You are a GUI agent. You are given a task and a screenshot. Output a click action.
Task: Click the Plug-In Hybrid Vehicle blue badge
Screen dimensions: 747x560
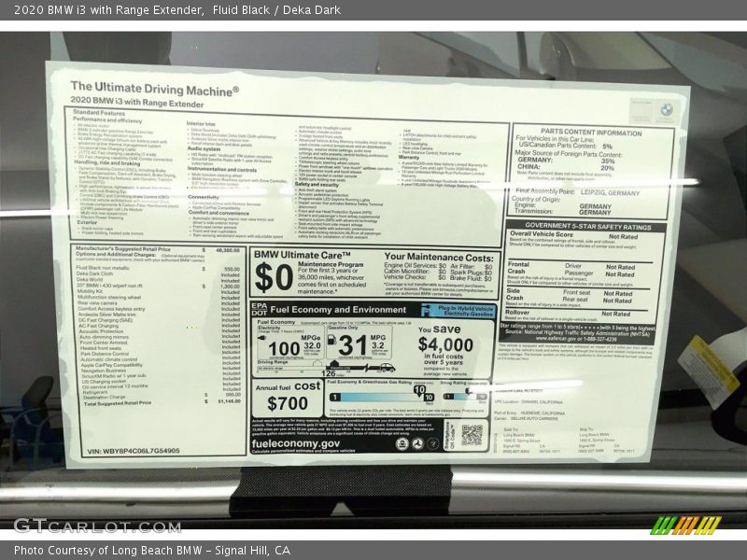click(x=457, y=310)
